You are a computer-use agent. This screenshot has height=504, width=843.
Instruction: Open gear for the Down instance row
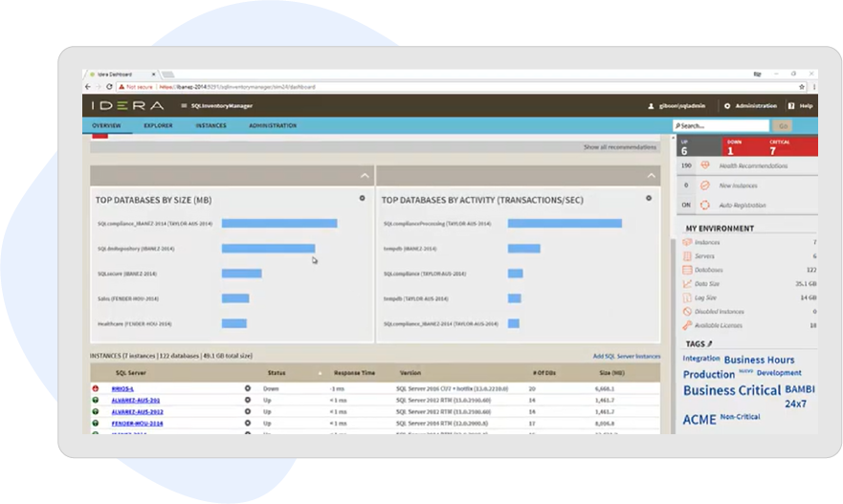point(248,388)
